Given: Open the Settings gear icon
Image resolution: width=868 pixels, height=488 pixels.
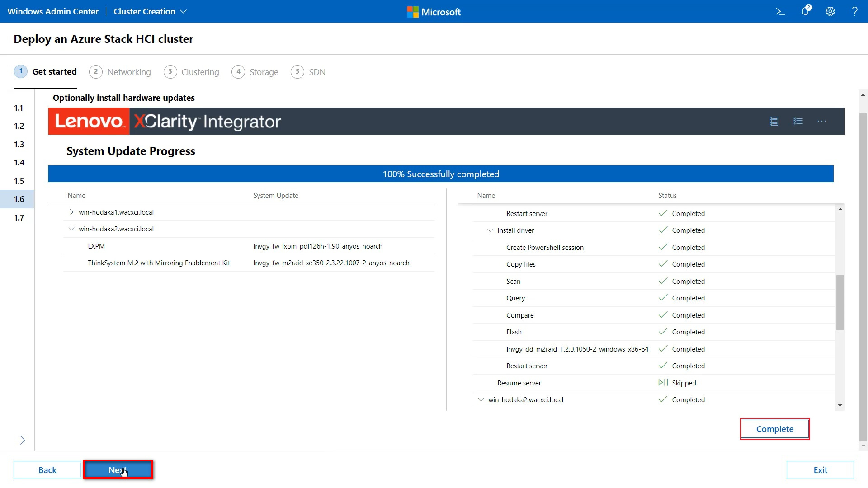Looking at the screenshot, I should point(830,11).
